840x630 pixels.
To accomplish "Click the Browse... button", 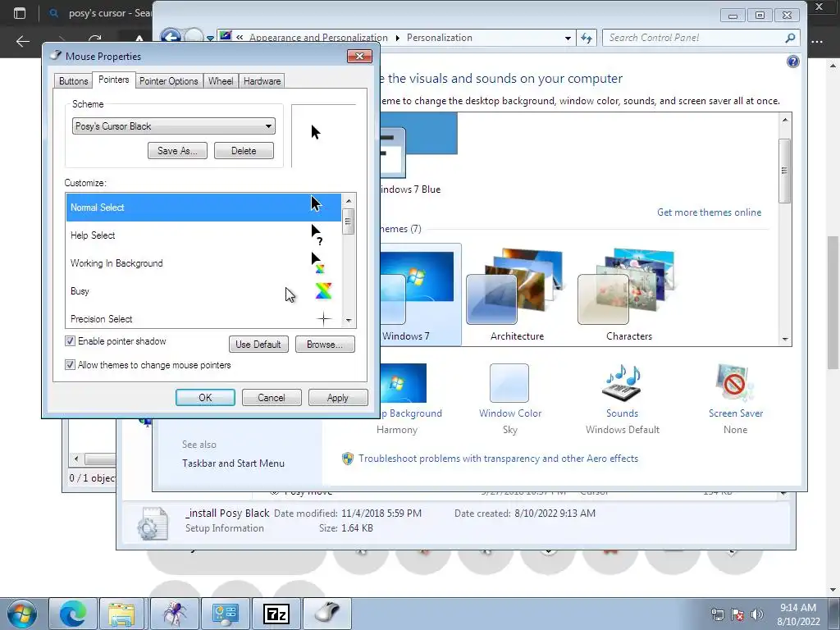I will [x=325, y=344].
